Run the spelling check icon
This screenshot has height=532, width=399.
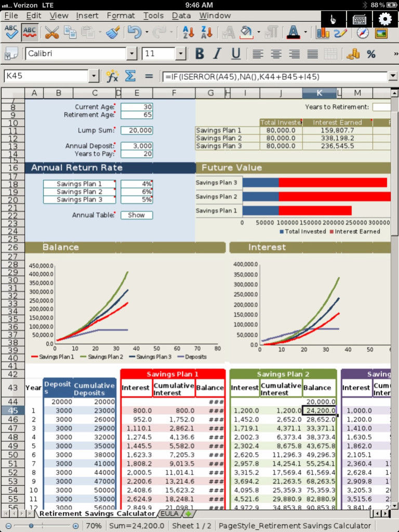(x=11, y=33)
